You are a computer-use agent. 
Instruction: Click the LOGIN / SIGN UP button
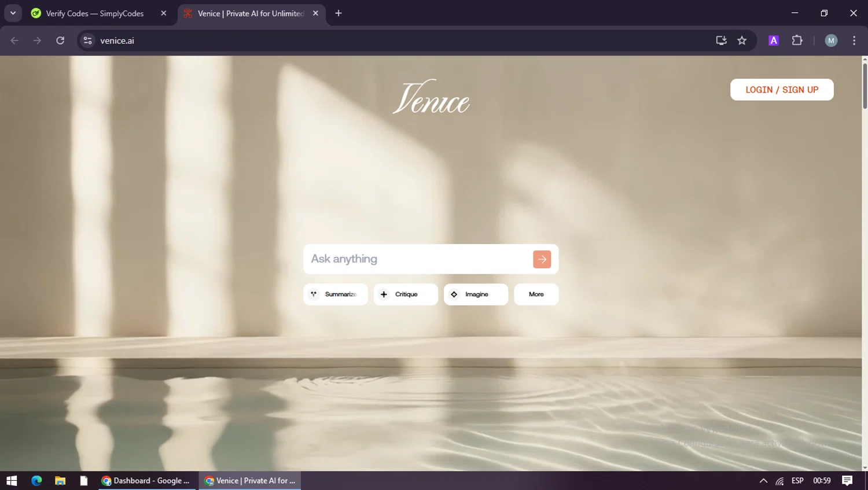point(782,90)
